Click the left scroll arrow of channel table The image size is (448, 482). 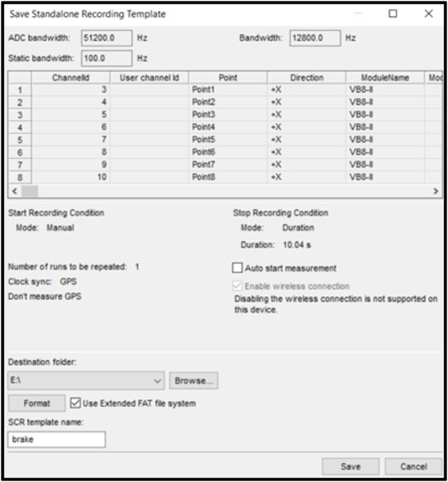[x=14, y=191]
